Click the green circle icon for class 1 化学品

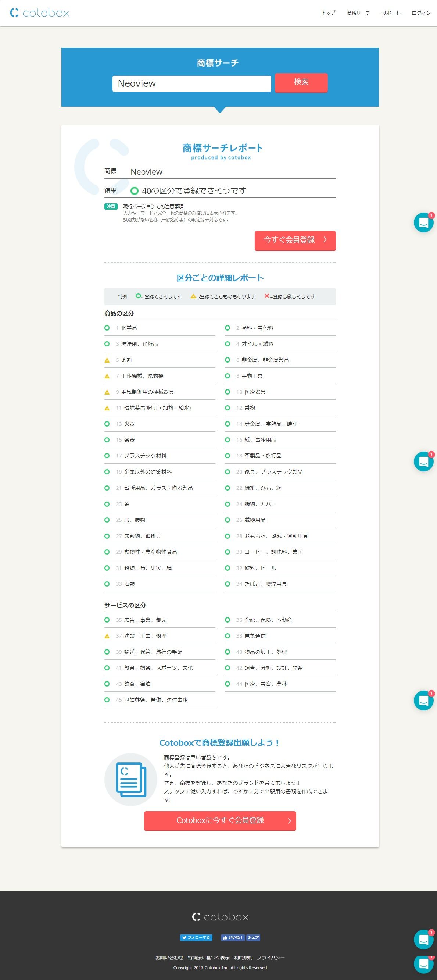107,328
